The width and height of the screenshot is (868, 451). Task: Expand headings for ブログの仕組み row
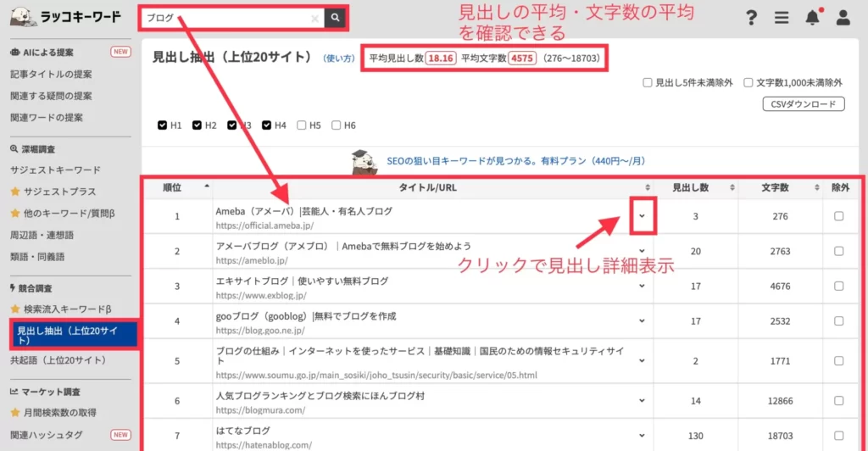643,361
